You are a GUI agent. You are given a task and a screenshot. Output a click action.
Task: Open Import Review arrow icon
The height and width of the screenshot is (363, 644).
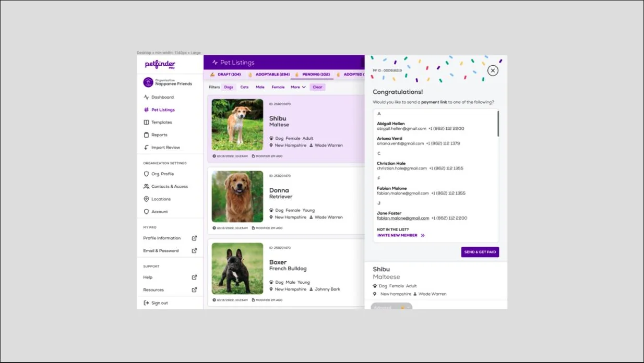click(x=146, y=147)
